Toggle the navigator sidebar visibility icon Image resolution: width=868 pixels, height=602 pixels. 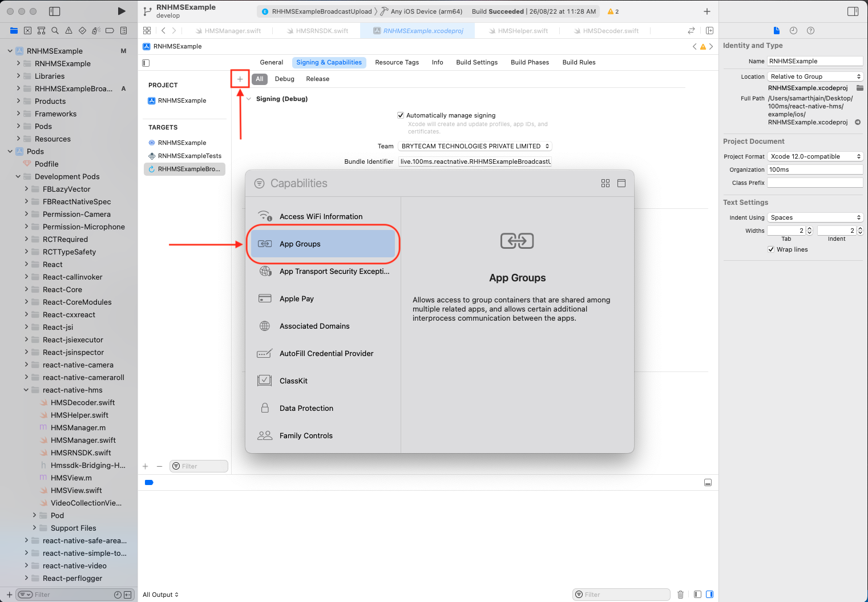pos(54,11)
